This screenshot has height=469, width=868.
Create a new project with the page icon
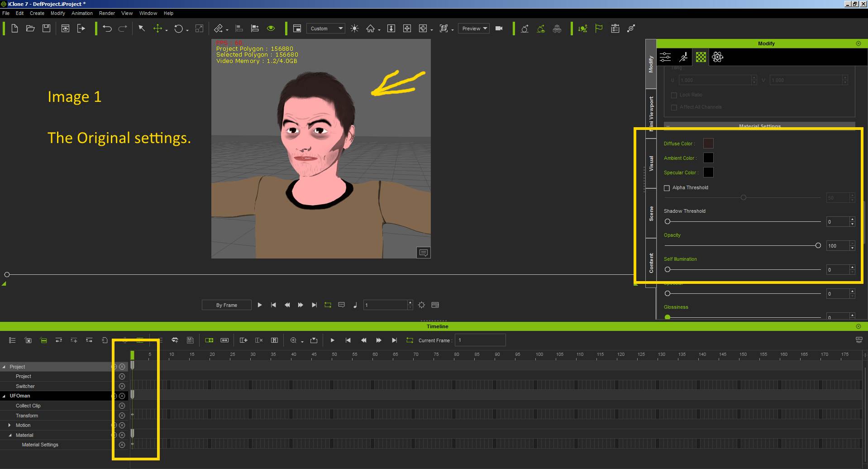pyautogui.click(x=14, y=29)
